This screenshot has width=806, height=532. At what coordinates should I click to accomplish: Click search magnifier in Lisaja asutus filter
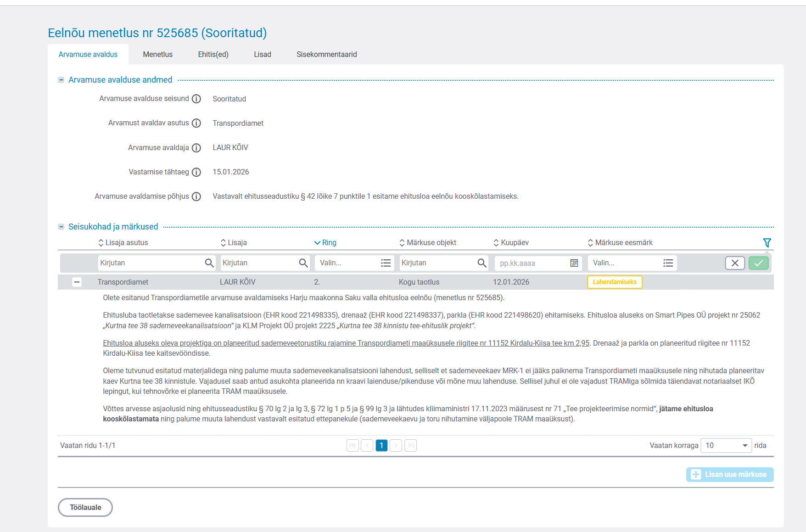click(209, 263)
